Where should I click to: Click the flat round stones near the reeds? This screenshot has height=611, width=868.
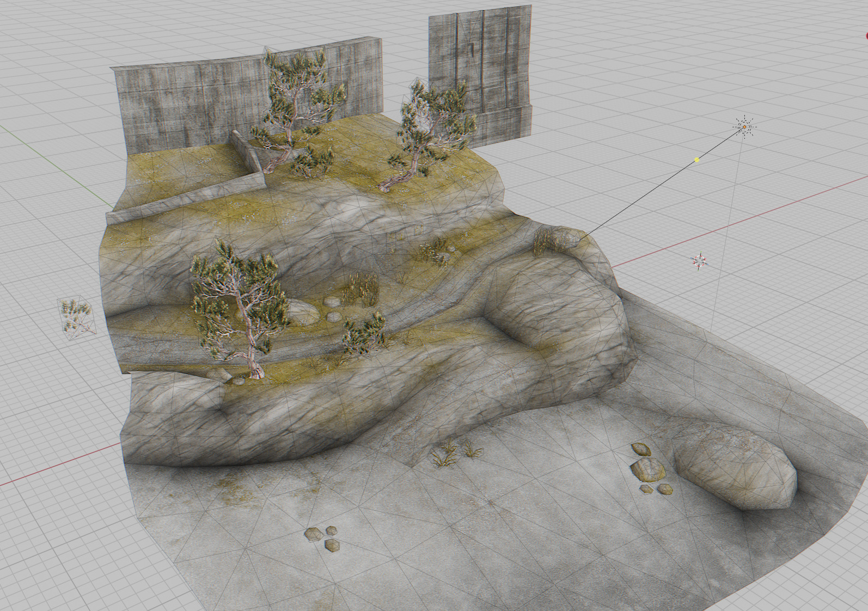(331, 308)
